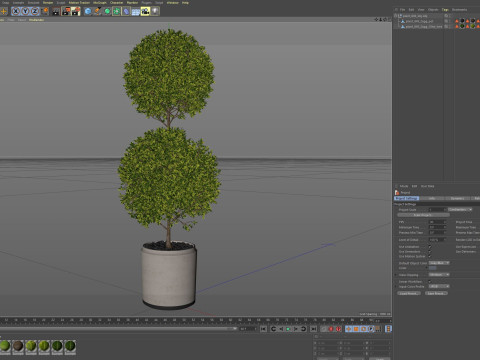This screenshot has height=360, width=480.
Task: Click the default object Color swatch
Action: 432,268
